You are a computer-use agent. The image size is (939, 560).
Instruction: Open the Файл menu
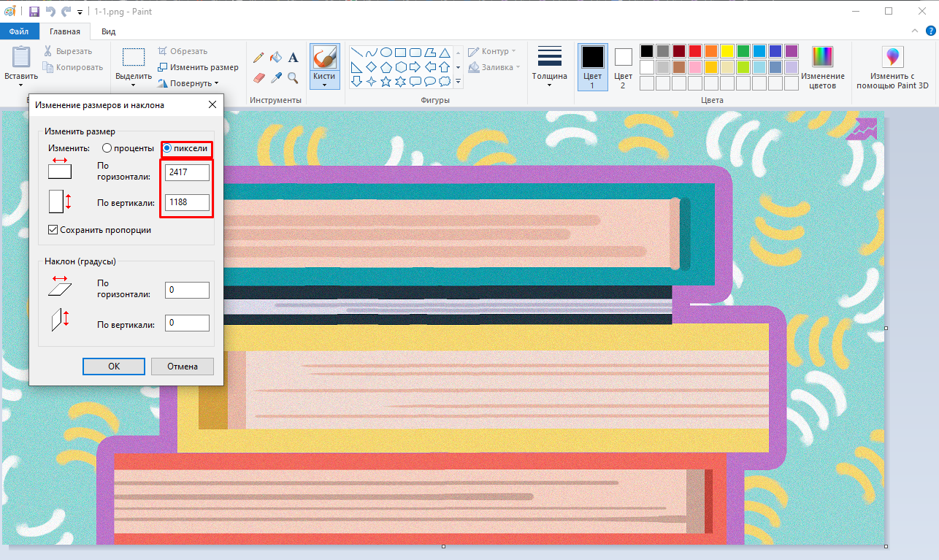[x=19, y=31]
